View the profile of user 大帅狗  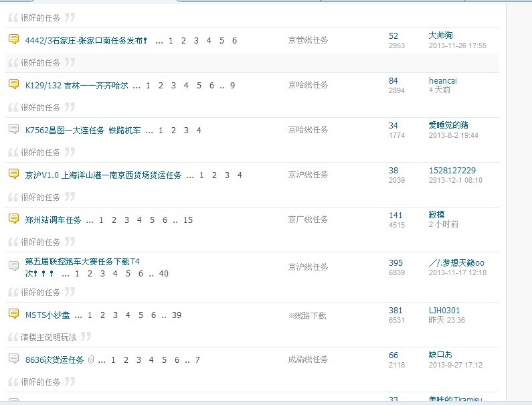(440, 35)
